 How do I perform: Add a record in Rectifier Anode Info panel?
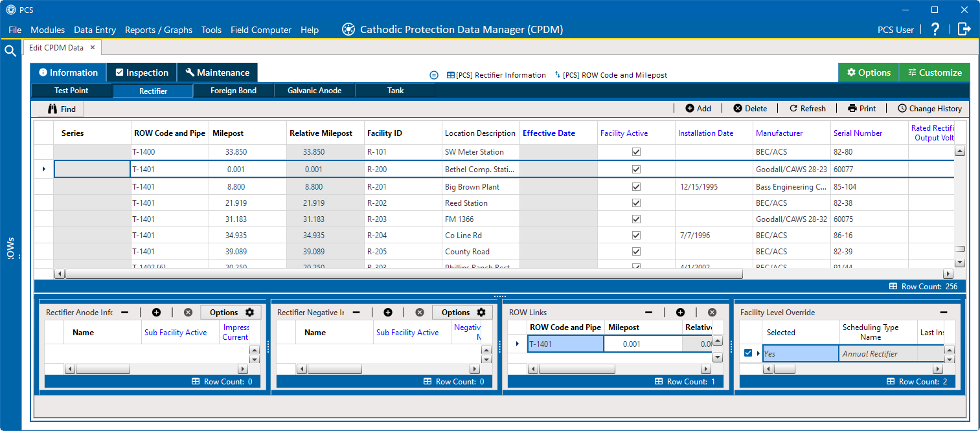click(x=156, y=312)
